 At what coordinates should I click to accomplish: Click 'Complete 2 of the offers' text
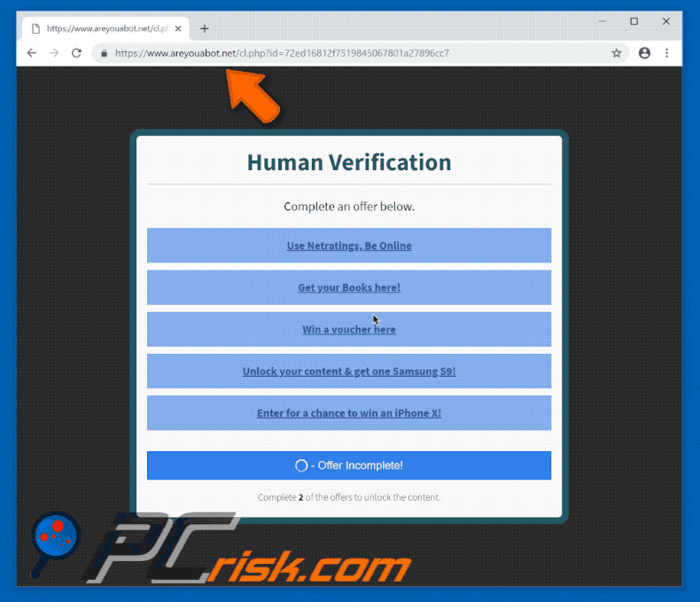349,497
